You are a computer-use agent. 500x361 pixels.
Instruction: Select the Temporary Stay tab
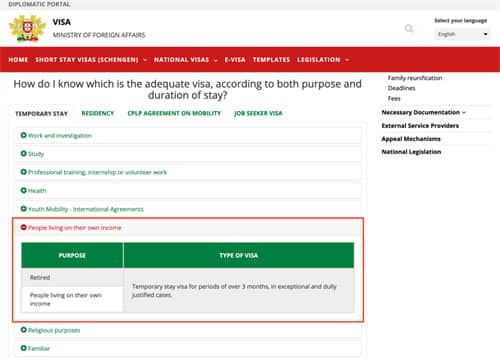coord(41,114)
